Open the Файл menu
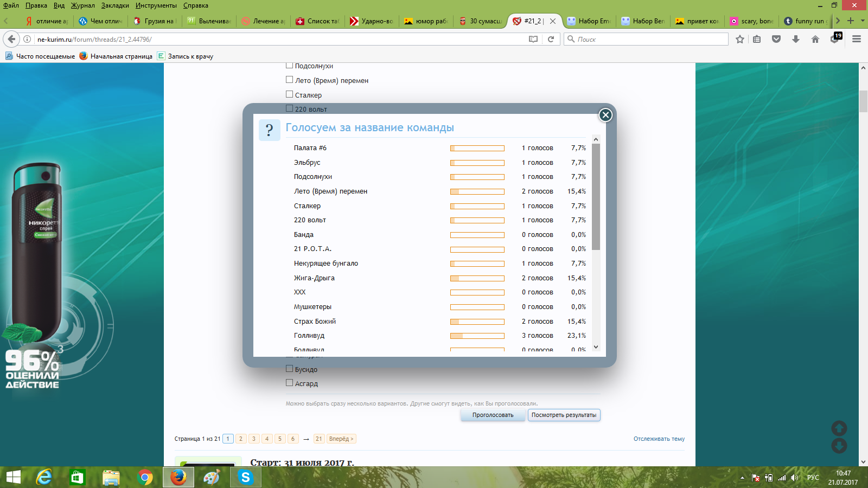Screen dimensions: 868x488 [11, 5]
